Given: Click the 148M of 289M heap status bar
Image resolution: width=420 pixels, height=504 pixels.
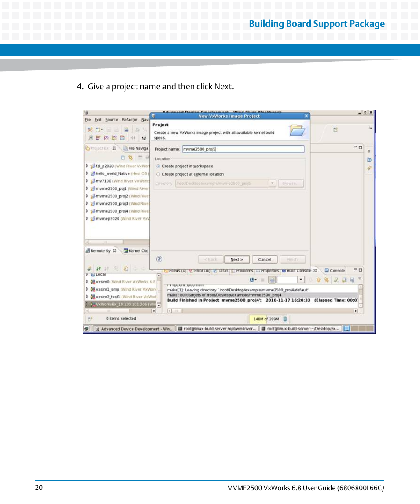Looking at the screenshot, I should pos(265,319).
